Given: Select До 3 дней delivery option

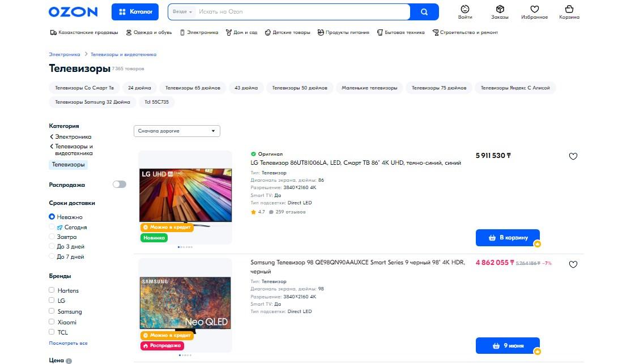Looking at the screenshot, I should pos(52,246).
